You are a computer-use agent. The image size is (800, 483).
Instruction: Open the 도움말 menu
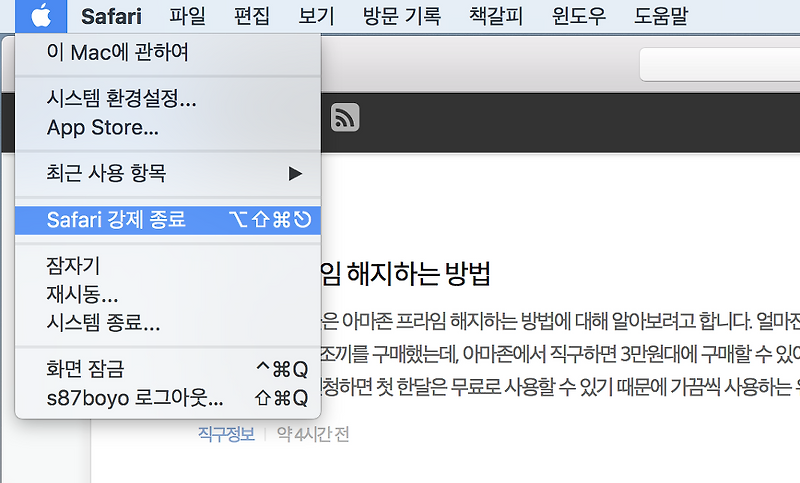point(661,16)
